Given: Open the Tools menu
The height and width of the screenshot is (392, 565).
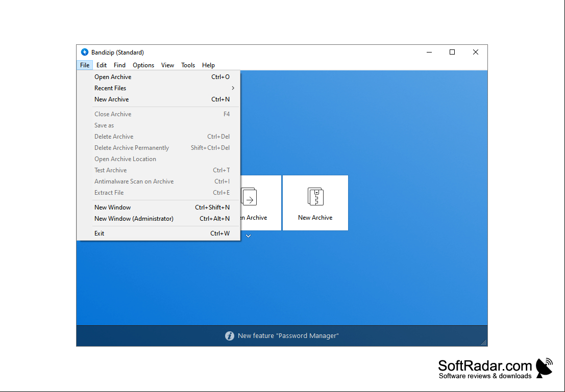Looking at the screenshot, I should (x=188, y=65).
